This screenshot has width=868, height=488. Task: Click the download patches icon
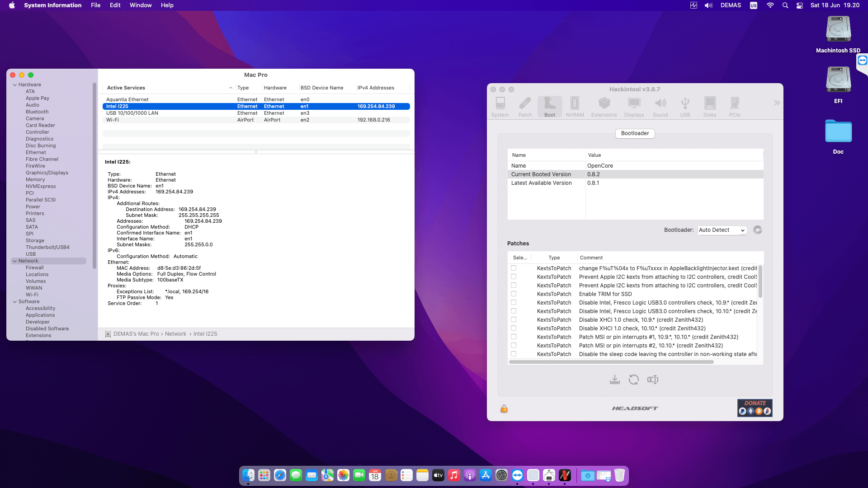point(614,380)
